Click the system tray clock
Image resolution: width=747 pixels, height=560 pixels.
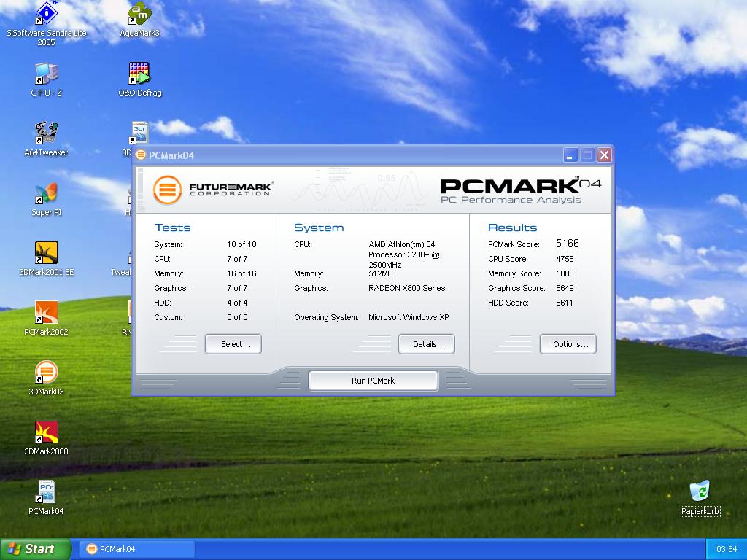726,549
